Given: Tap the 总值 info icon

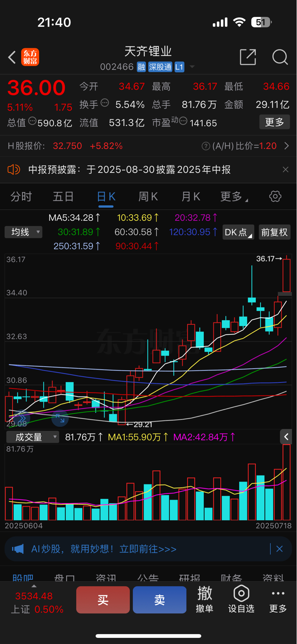Looking at the screenshot, I should coord(32,121).
